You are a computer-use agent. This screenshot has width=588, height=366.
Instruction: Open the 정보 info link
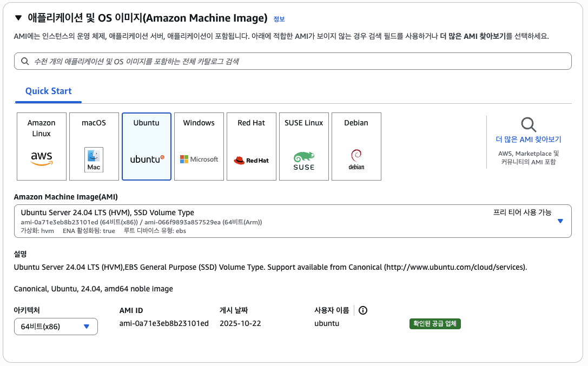(x=279, y=19)
